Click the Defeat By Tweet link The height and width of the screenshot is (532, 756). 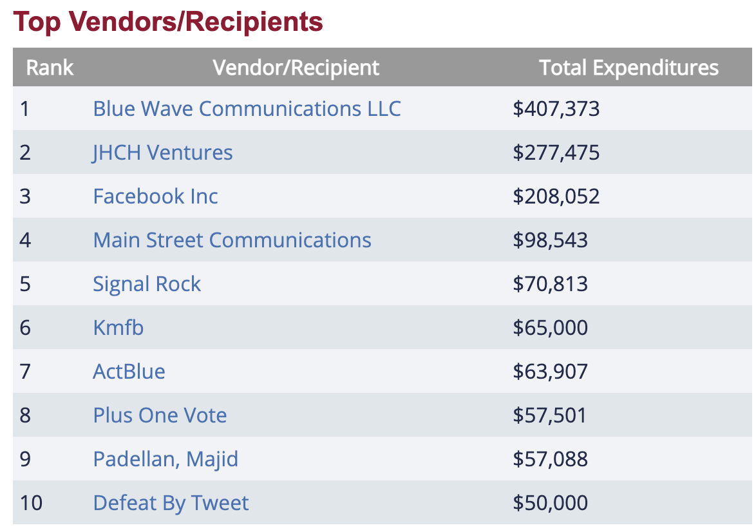171,502
